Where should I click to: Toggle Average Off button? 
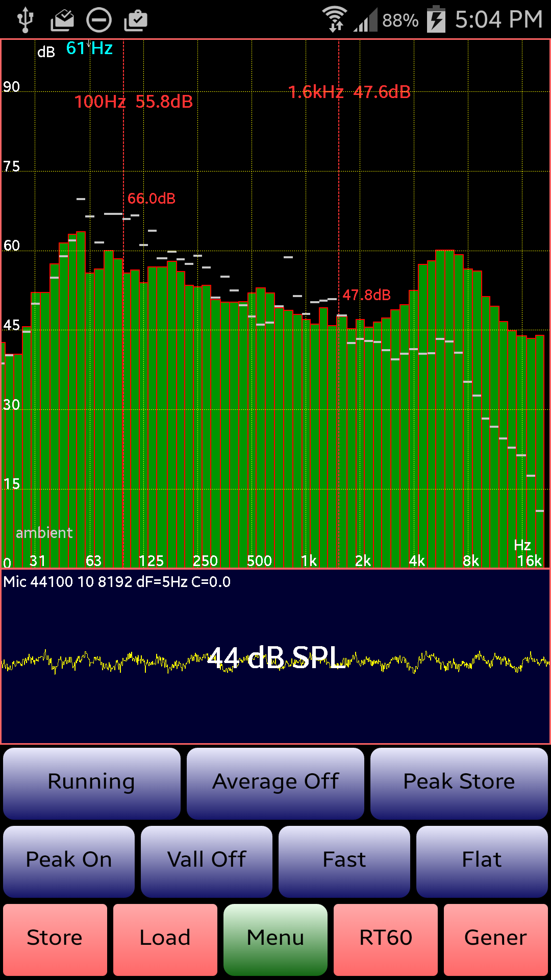275,783
